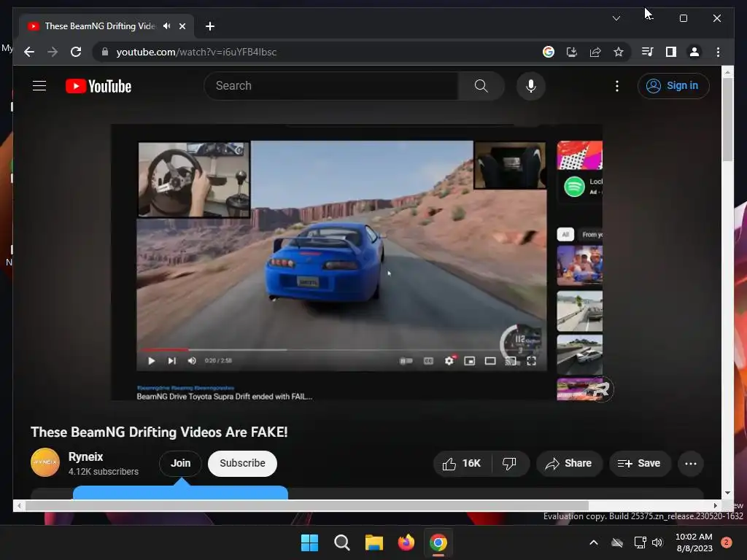Sign in to YouTube
This screenshot has height=560, width=747.
(x=673, y=86)
